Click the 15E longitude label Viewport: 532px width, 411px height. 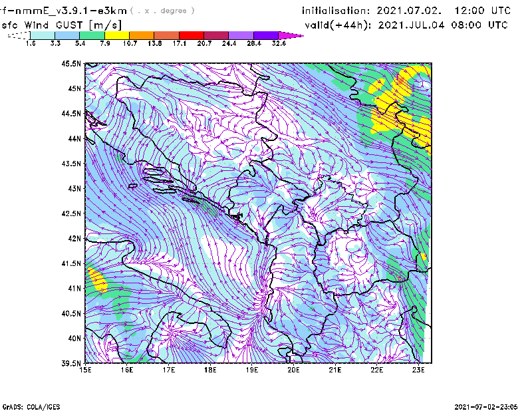point(85,370)
